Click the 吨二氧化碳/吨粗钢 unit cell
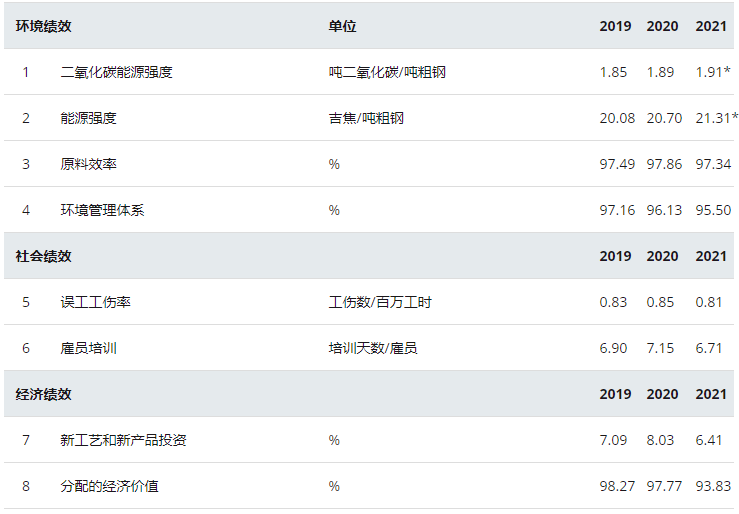The width and height of the screenshot is (739, 514). tap(387, 72)
